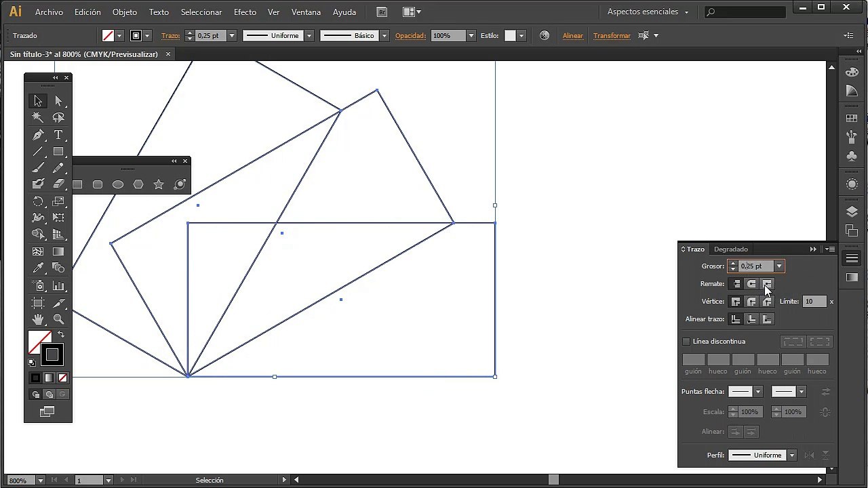The width and height of the screenshot is (868, 488).
Task: Select the Line Segment tool
Action: point(38,152)
